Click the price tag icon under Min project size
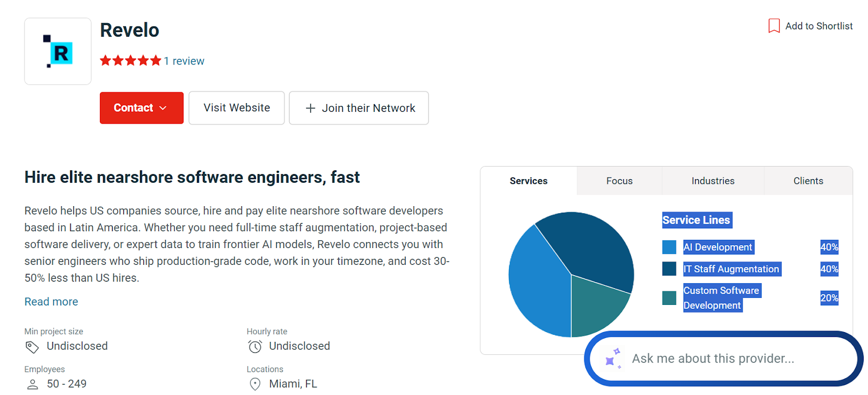The width and height of the screenshot is (868, 395). [32, 347]
